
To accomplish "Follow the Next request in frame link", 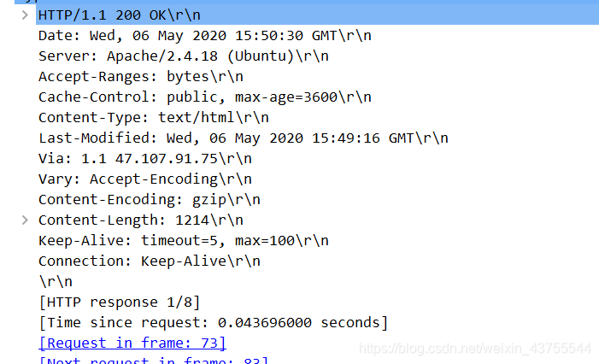I will click(154, 361).
